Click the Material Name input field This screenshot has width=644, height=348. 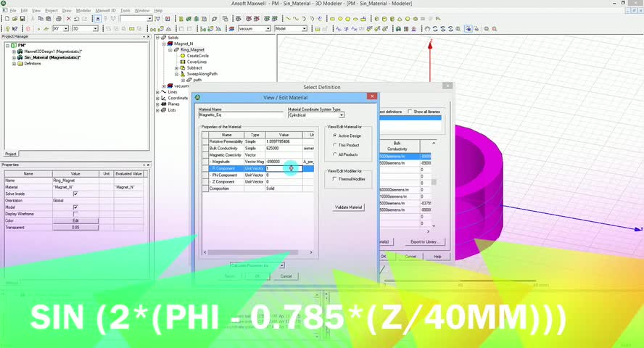click(240, 115)
